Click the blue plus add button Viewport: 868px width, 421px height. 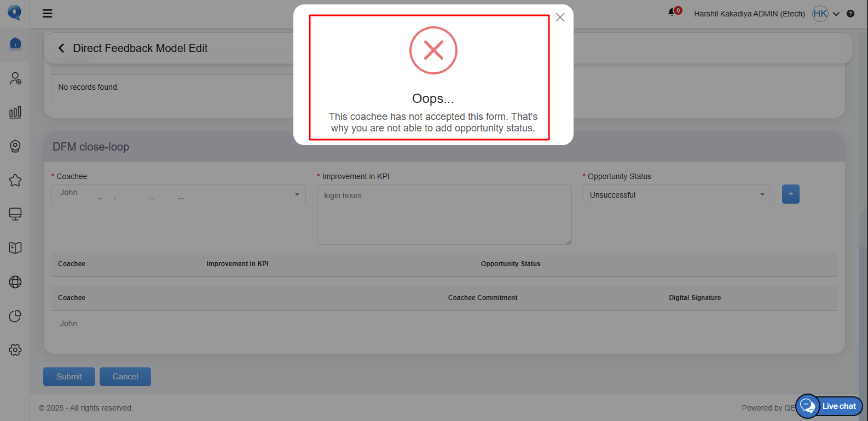point(790,194)
